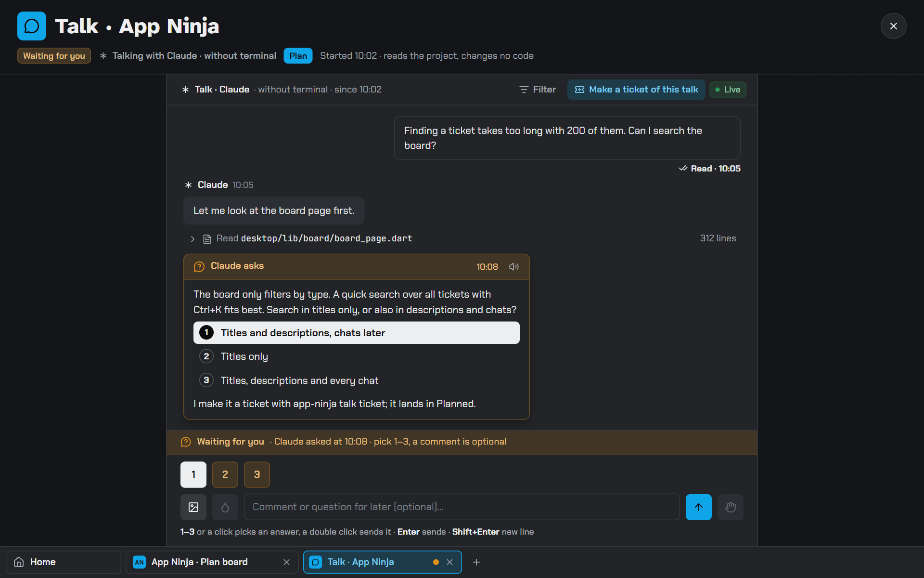Close the App Ninja Plan board tab
This screenshot has height=578, width=924.
coord(287,562)
